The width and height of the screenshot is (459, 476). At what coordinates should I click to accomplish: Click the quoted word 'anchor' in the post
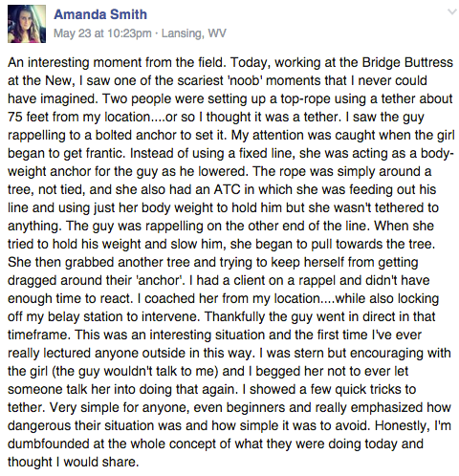point(161,280)
